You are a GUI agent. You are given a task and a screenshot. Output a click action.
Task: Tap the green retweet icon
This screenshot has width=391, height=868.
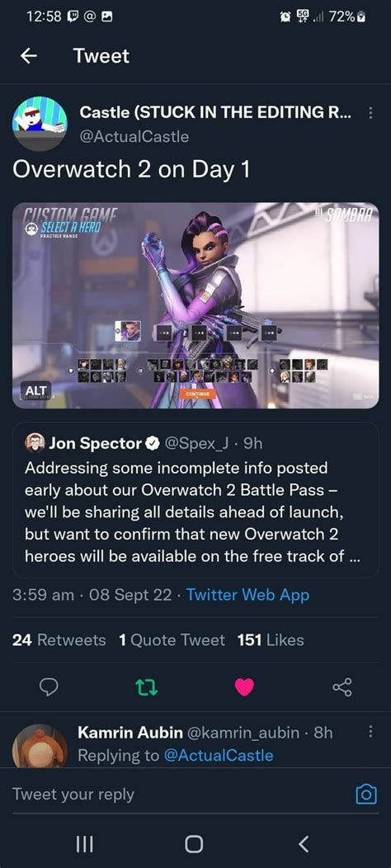point(147,687)
